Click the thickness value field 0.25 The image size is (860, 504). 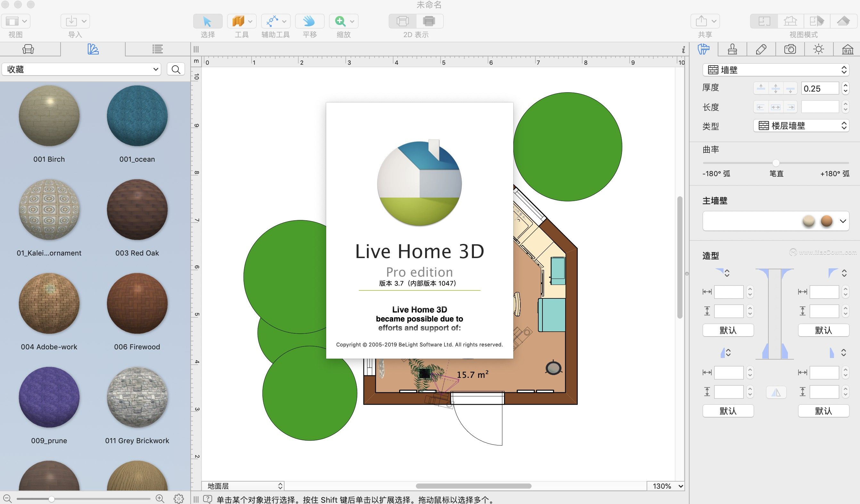click(x=819, y=88)
